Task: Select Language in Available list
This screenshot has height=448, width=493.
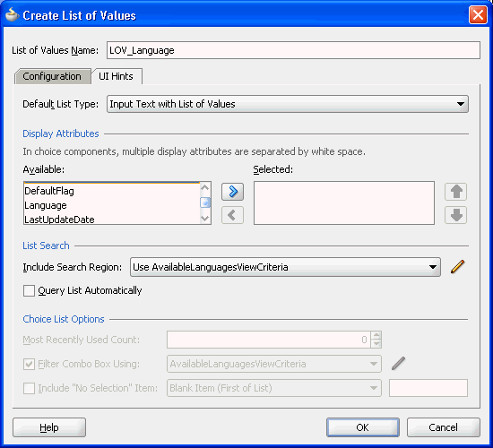Action: tap(112, 205)
